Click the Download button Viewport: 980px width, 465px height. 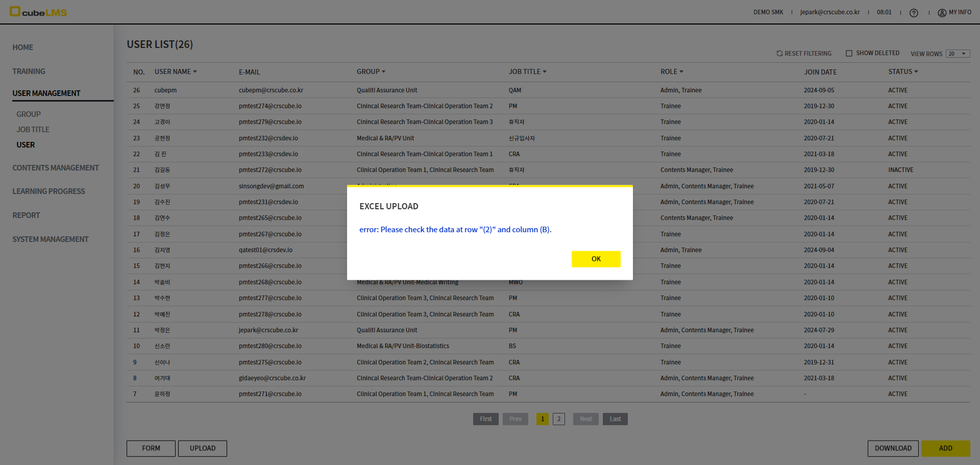pyautogui.click(x=893, y=448)
